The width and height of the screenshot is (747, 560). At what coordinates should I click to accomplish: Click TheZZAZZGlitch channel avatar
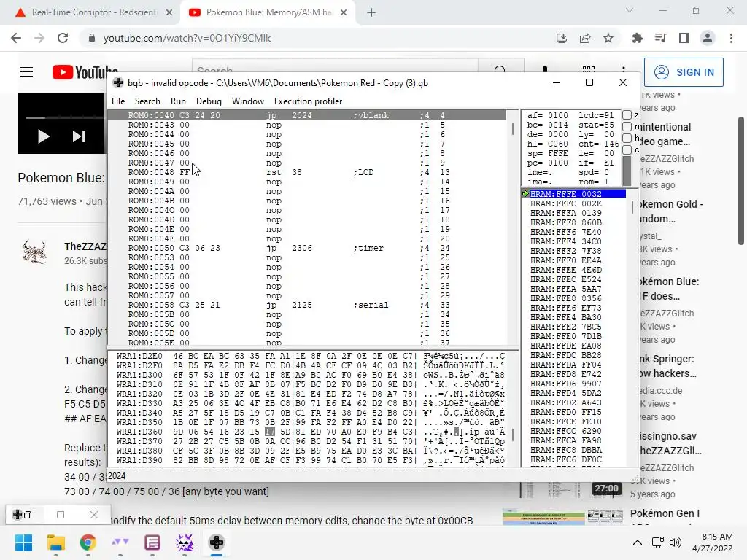pyautogui.click(x=34, y=252)
